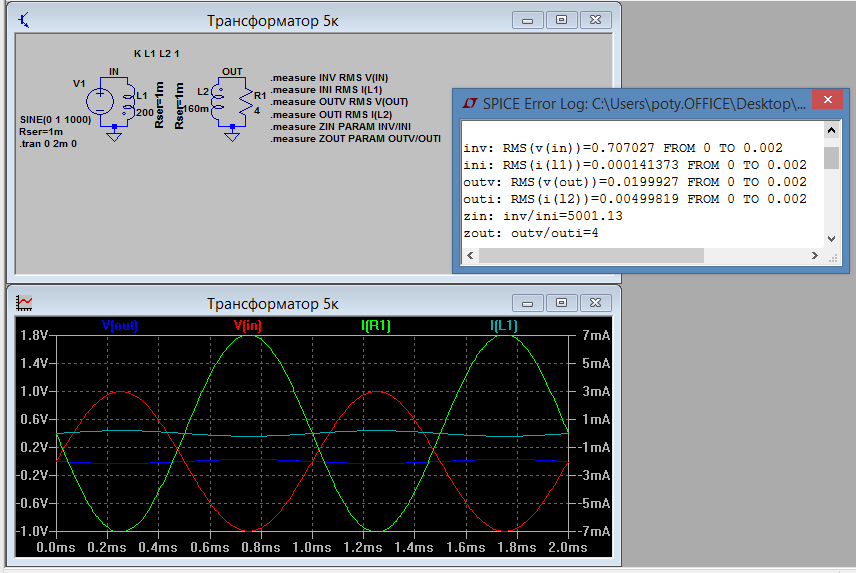Open the schematic window's system menu icon
856x573 pixels.
[x=25, y=20]
